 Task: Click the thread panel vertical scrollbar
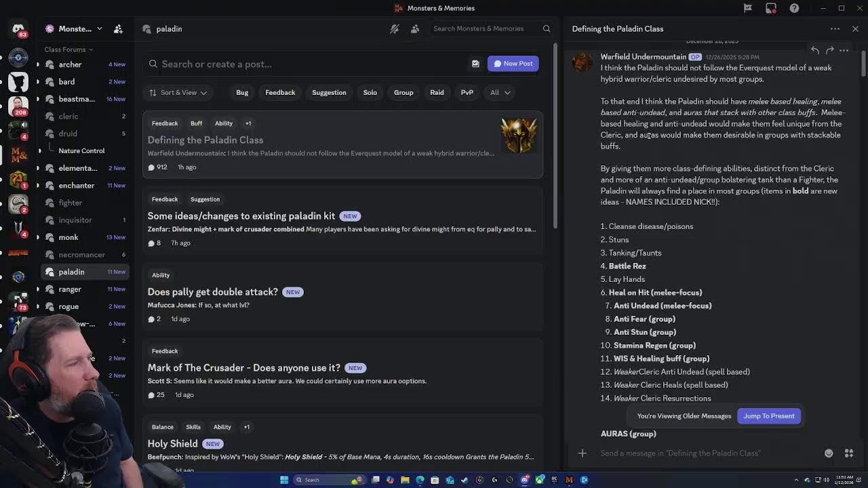pyautogui.click(x=863, y=64)
